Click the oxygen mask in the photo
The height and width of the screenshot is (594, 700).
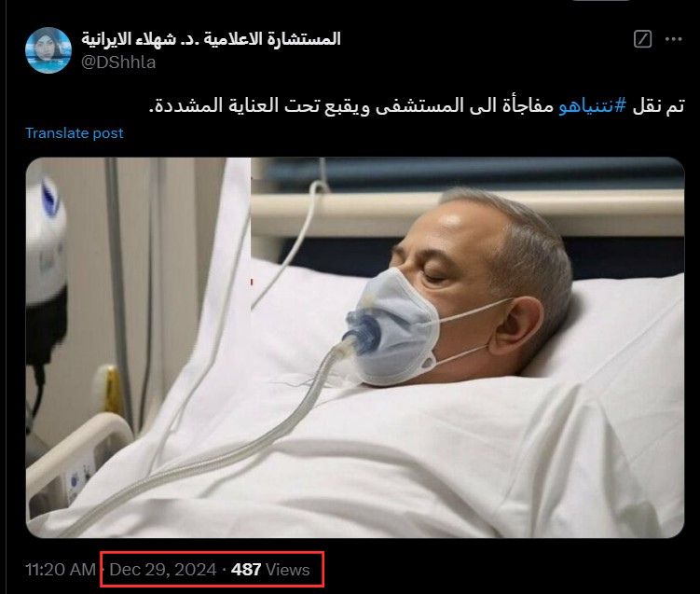392,328
